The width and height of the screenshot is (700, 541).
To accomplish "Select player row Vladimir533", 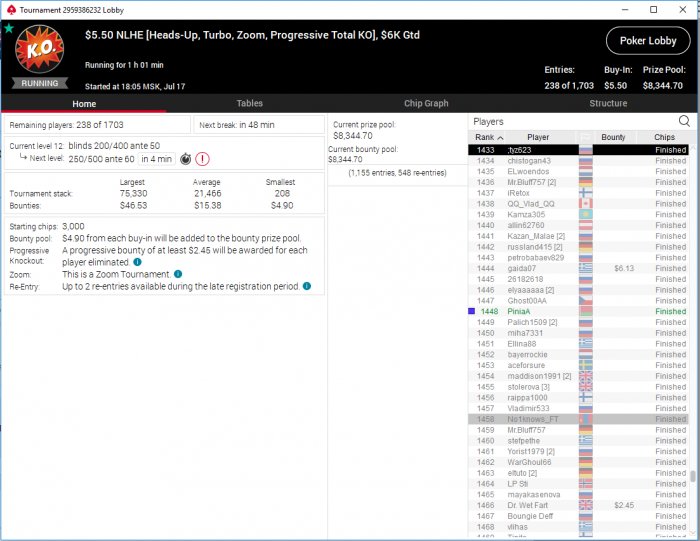I will 578,408.
